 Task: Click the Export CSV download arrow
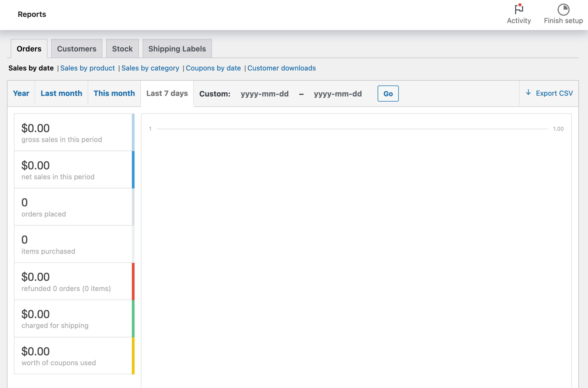coord(528,93)
